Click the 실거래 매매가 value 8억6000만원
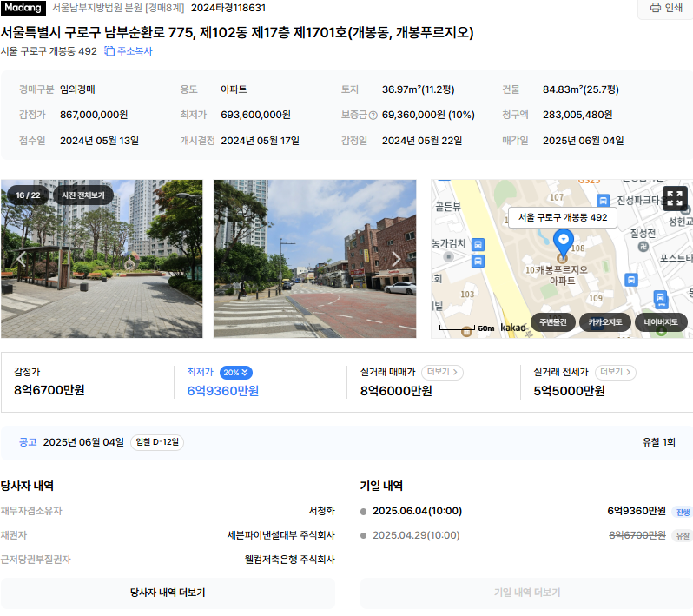This screenshot has height=616, width=693. [396, 391]
